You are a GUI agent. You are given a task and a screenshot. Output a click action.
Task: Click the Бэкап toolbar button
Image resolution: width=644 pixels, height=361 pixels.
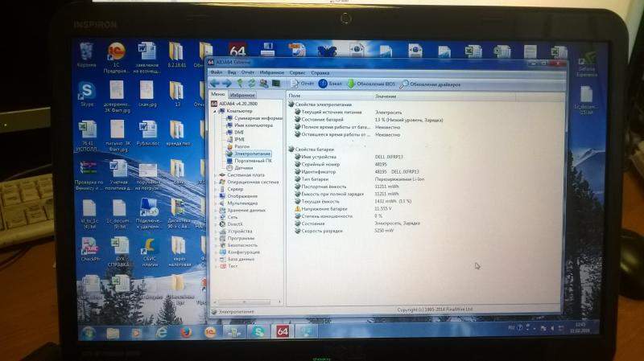[x=331, y=84]
